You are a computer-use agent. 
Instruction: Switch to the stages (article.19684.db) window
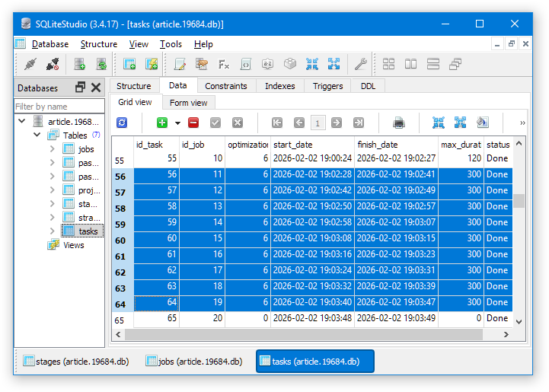(76, 361)
